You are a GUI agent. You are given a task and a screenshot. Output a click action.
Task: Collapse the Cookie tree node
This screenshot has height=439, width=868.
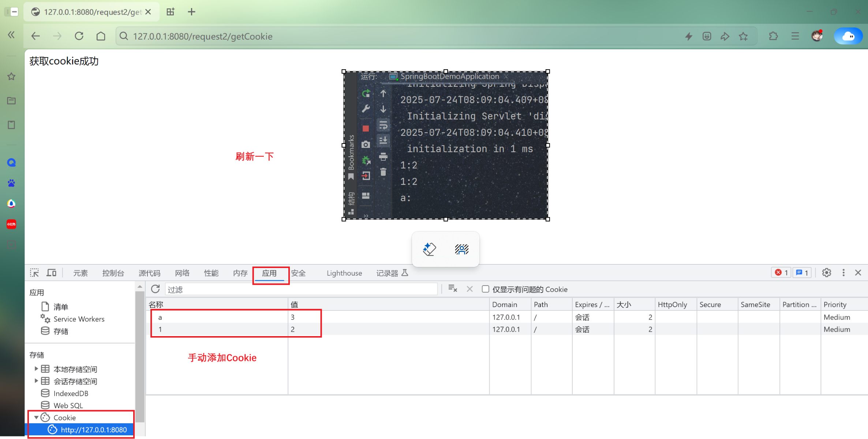[x=36, y=417]
